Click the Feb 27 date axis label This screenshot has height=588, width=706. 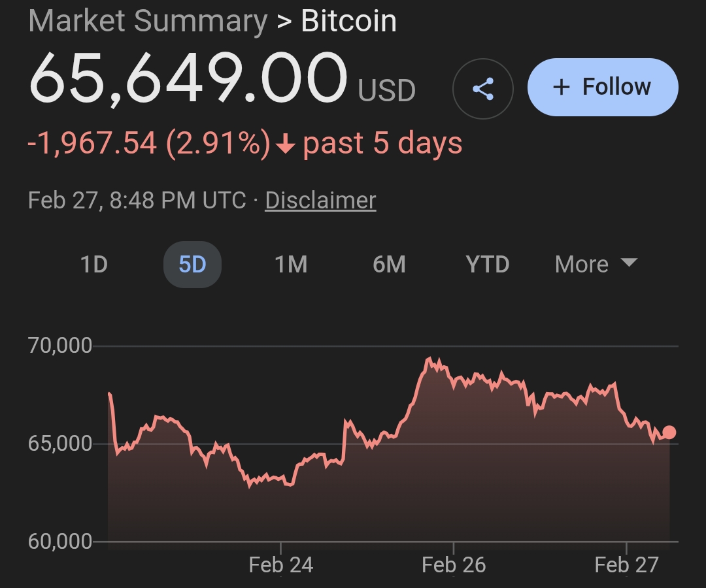tap(626, 564)
